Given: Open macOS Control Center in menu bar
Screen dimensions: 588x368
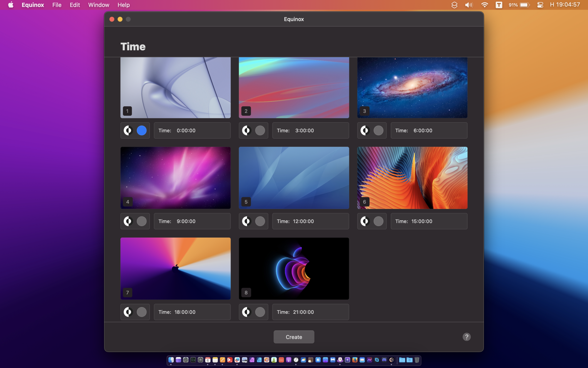Looking at the screenshot, I should [540, 5].
